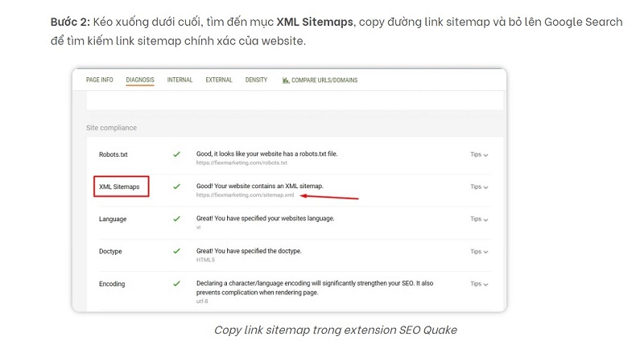
Task: Expand Tips for the Robots.txt row
Action: pos(479,154)
